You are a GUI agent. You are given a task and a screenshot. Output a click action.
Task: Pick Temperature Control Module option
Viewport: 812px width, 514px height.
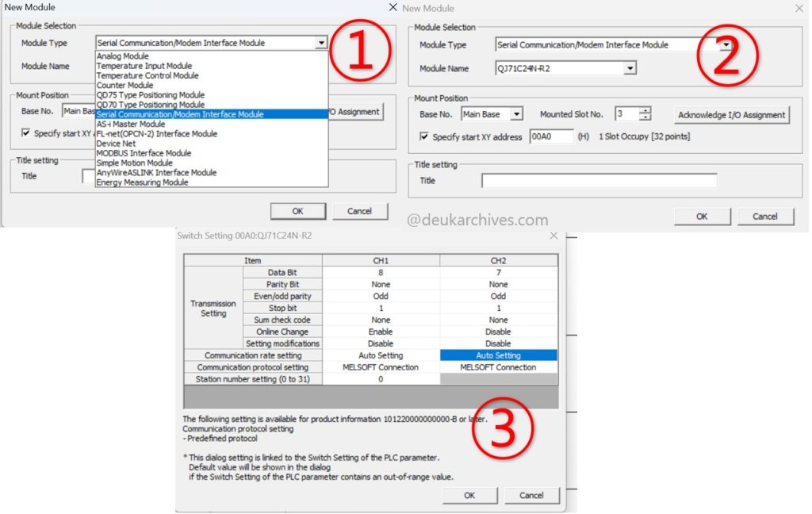tap(212, 75)
